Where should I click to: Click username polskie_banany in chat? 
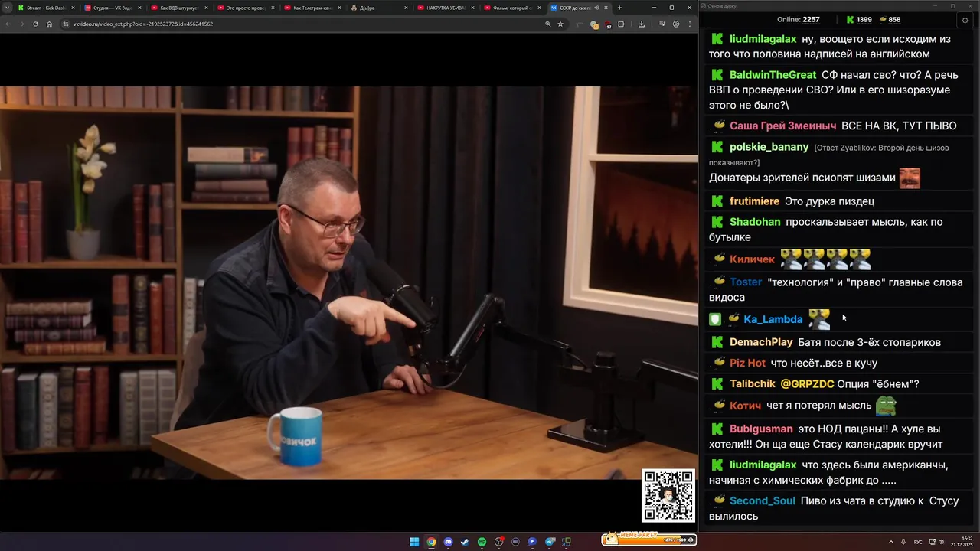pyautogui.click(x=769, y=147)
